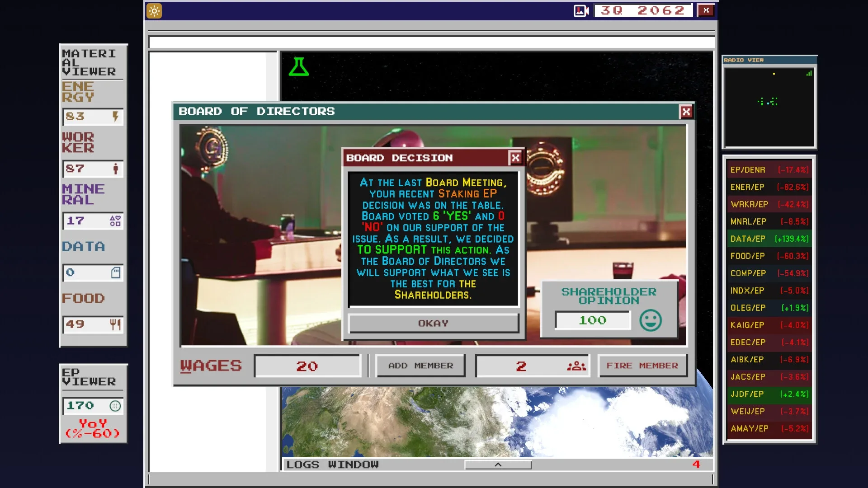Select the JJDF/EP market row
The height and width of the screenshot is (488, 868).
tap(769, 394)
